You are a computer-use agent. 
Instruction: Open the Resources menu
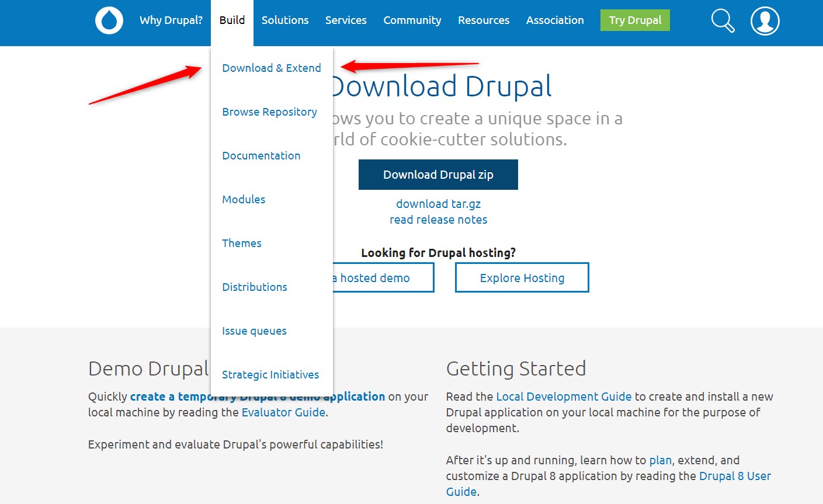pyautogui.click(x=484, y=20)
